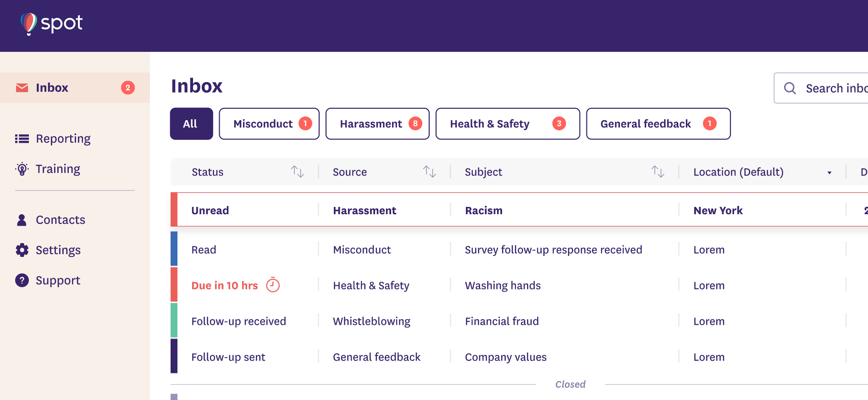868x400 pixels.
Task: Toggle sort order for the Subject column
Action: [658, 172]
